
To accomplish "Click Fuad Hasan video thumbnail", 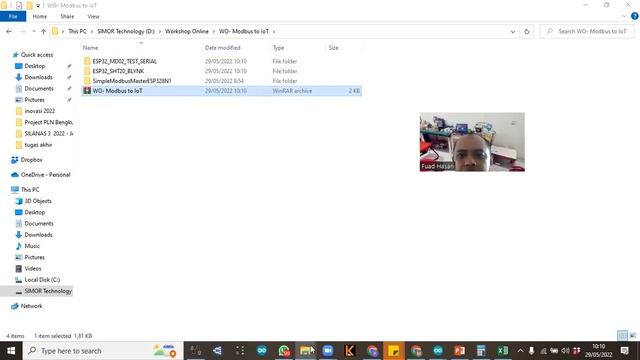I will pyautogui.click(x=472, y=142).
